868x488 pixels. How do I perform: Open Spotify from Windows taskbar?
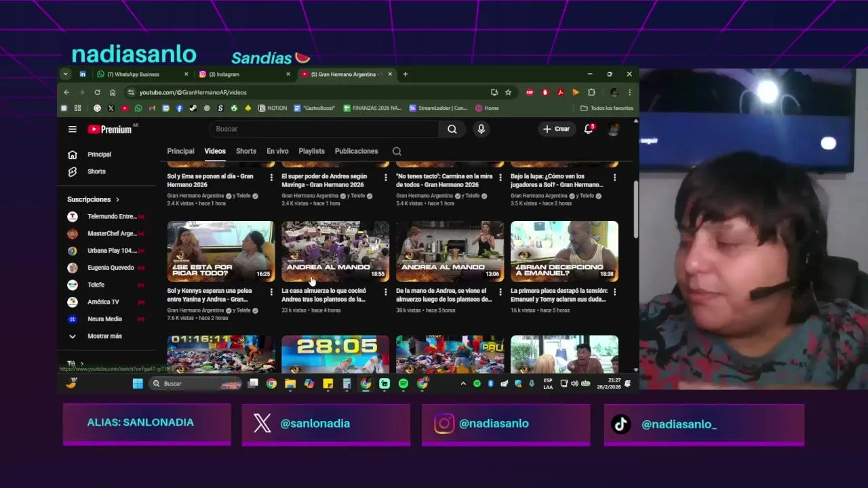pyautogui.click(x=403, y=384)
